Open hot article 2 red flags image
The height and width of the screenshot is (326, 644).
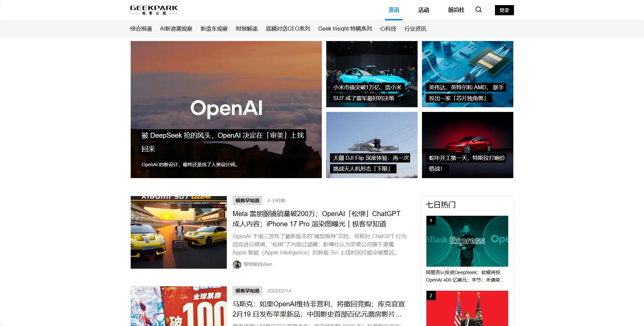click(467, 308)
